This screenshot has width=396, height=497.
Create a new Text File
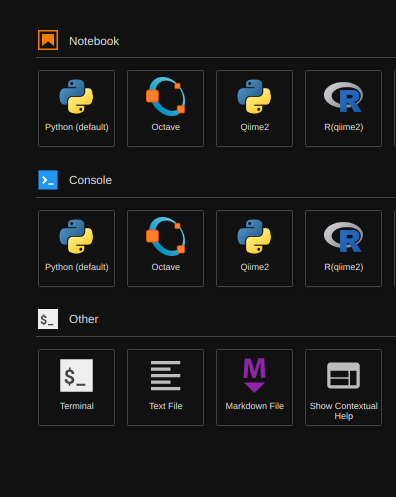(165, 387)
